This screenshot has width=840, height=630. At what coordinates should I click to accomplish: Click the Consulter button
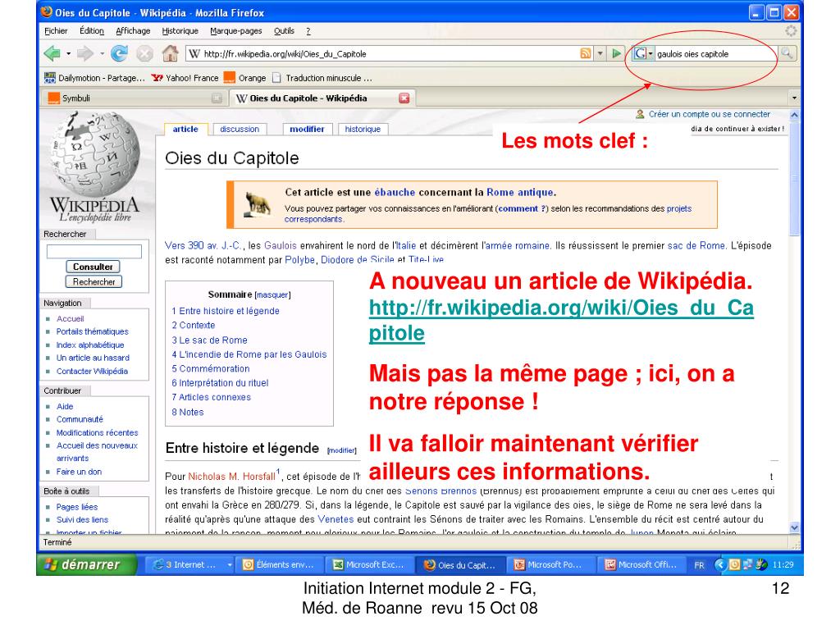pos(94,267)
